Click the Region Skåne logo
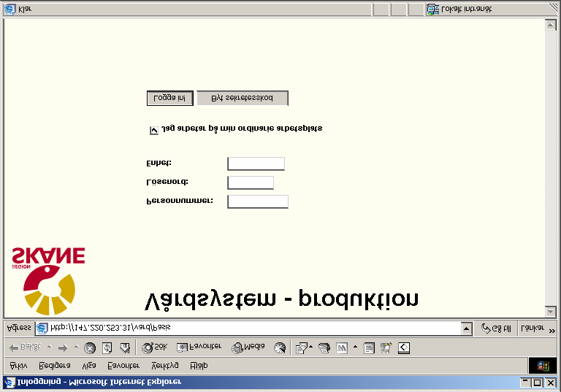Image resolution: width=561 pixels, height=392 pixels. click(x=49, y=281)
